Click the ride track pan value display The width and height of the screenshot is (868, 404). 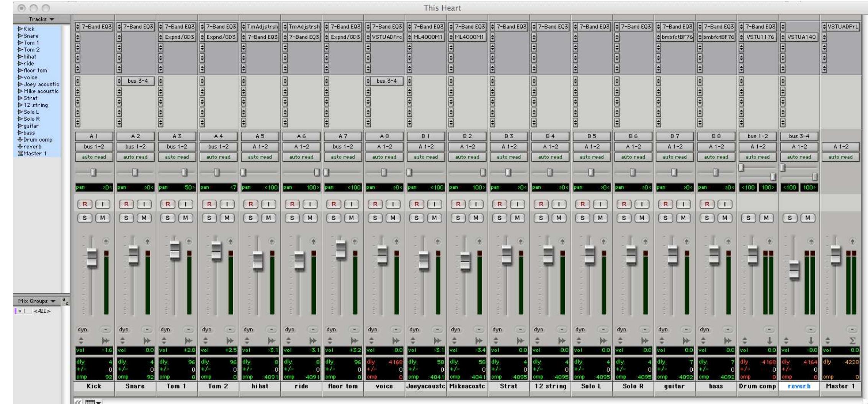pos(301,188)
